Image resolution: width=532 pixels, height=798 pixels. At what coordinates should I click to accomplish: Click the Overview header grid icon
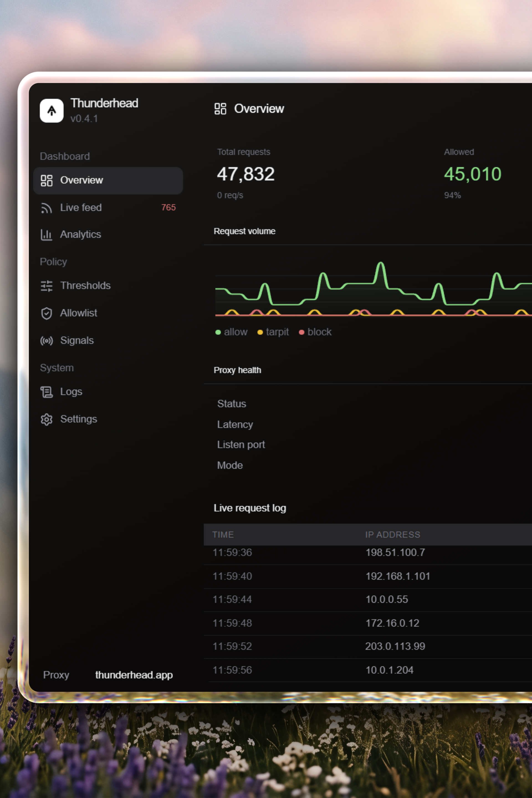coord(220,109)
